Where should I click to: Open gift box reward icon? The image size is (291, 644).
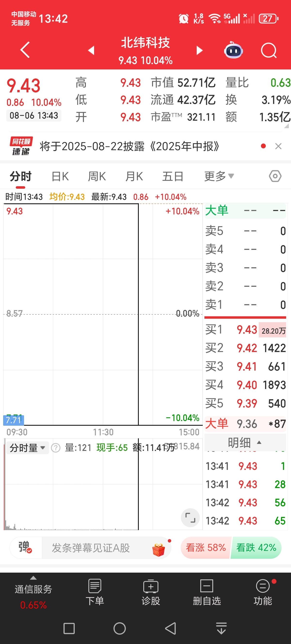click(x=159, y=549)
